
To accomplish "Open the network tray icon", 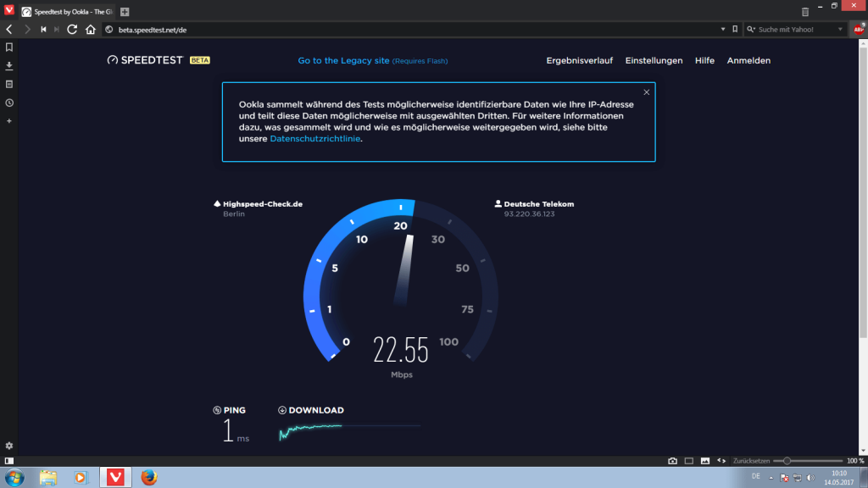I will coord(797,478).
